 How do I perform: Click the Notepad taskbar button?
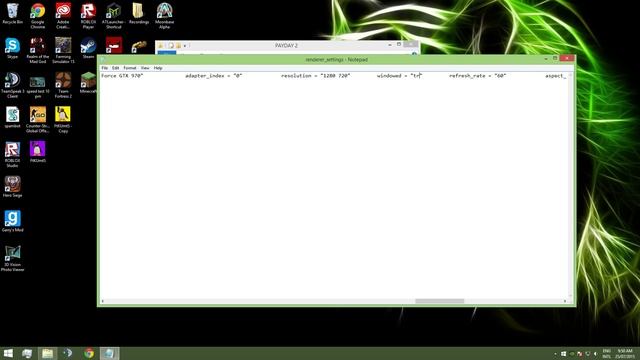pyautogui.click(x=109, y=353)
